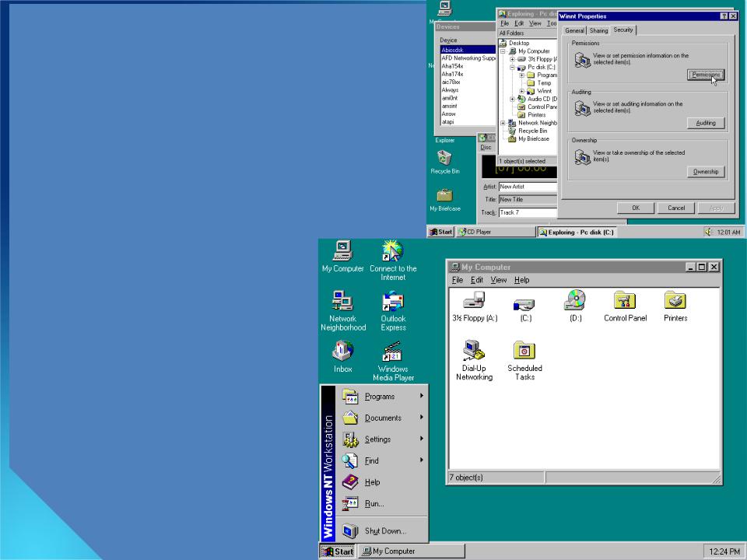Image resolution: width=747 pixels, height=560 pixels.
Task: Collapse the My Computer node in Explorer tree
Action: (503, 51)
